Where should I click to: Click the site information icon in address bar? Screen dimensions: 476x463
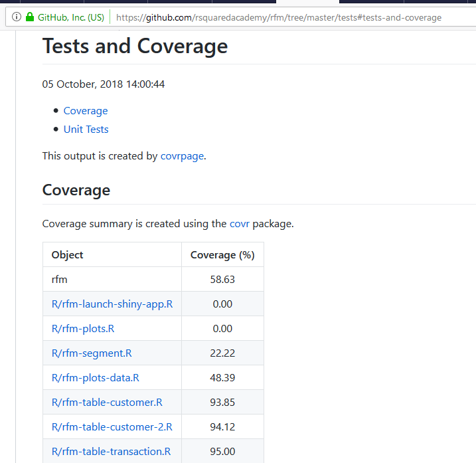[x=17, y=17]
